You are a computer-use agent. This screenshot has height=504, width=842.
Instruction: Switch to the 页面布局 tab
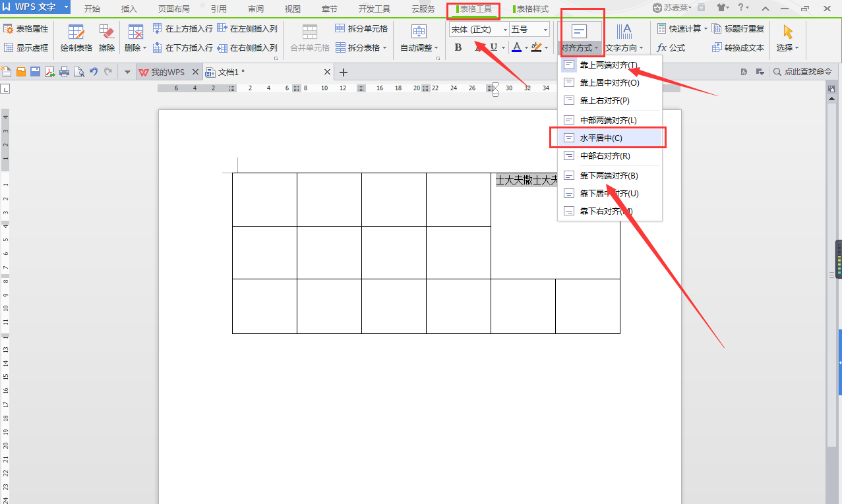pos(173,9)
